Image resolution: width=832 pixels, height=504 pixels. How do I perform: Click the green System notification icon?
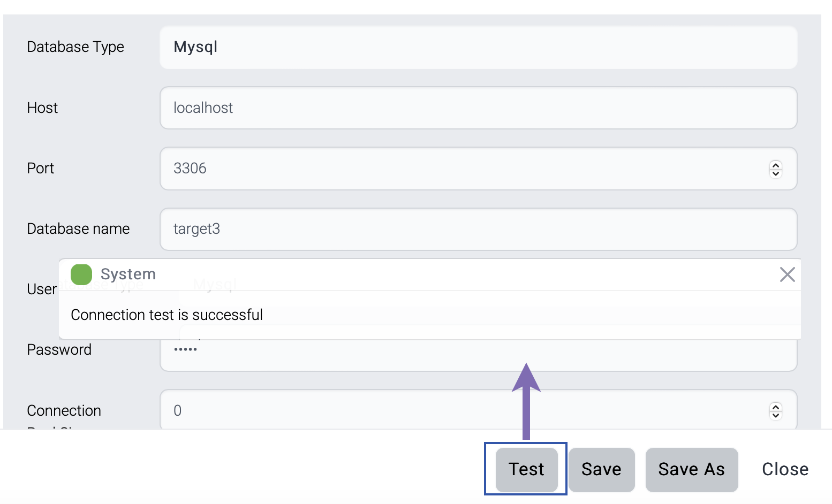pos(81,274)
